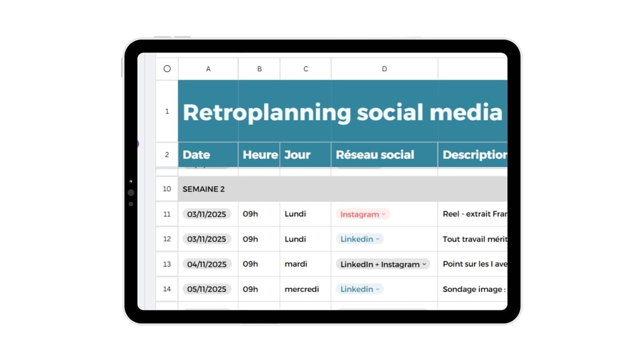Image resolution: width=644 pixels, height=362 pixels.
Task: Click the 05/11/2025 date chip
Action: [x=207, y=289]
